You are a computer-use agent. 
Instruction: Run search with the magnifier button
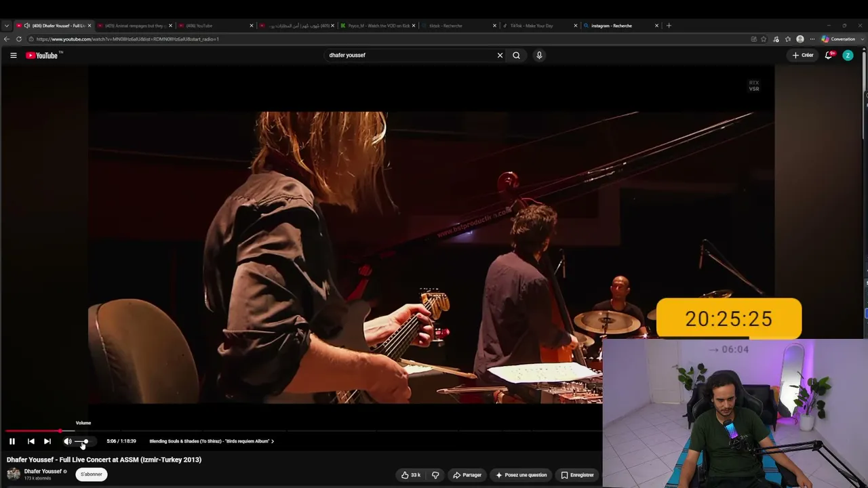pyautogui.click(x=517, y=56)
